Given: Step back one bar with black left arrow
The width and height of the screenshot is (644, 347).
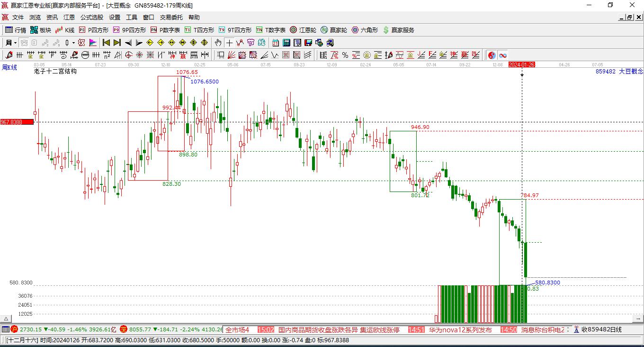Looking at the screenshot, I should 128,43.
